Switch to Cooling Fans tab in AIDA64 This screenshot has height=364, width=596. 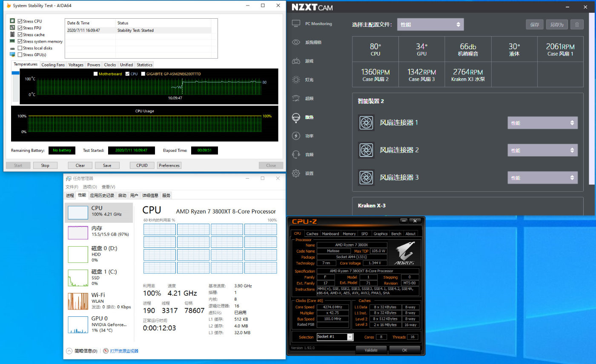coord(53,65)
